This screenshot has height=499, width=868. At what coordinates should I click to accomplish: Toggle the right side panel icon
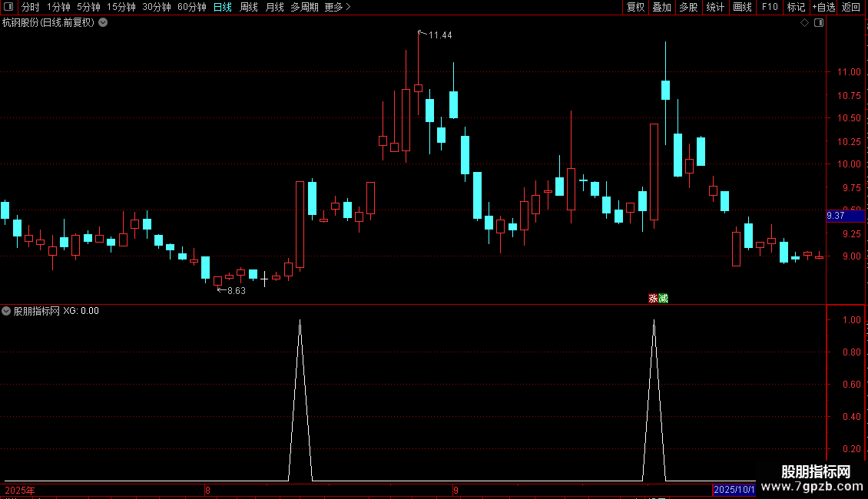click(x=819, y=23)
